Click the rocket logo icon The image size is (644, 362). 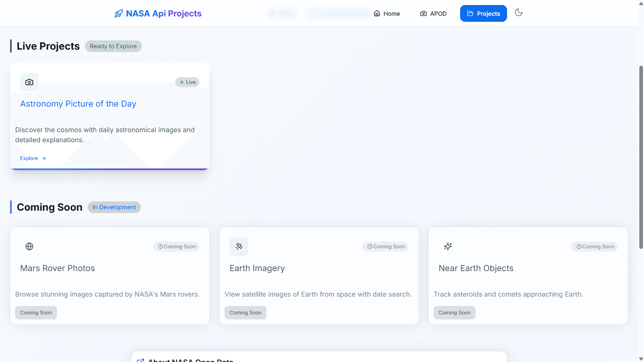click(x=118, y=13)
